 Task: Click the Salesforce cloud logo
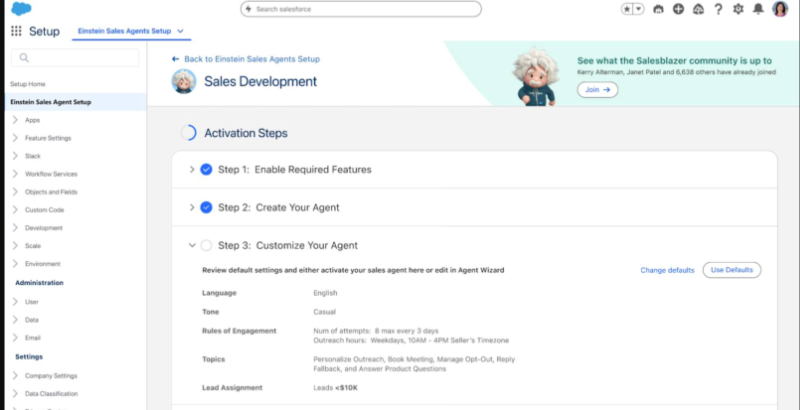[x=21, y=9]
